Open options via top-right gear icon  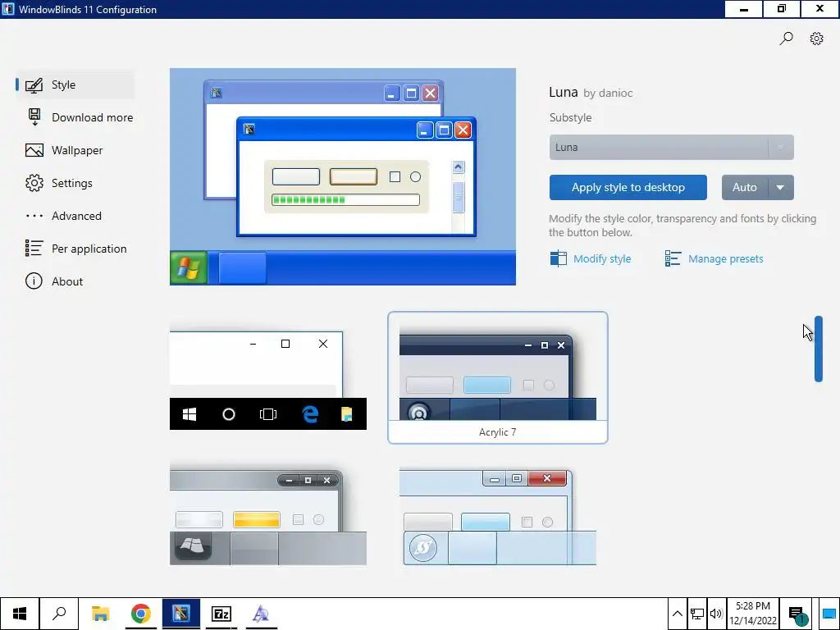tap(816, 39)
